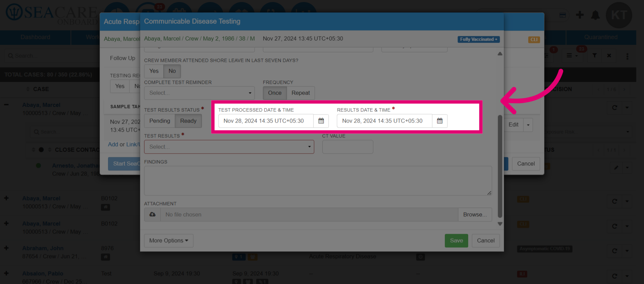Click the Add link in Acute Resp dialog
Viewport: 644px width, 284px height.
[113, 144]
